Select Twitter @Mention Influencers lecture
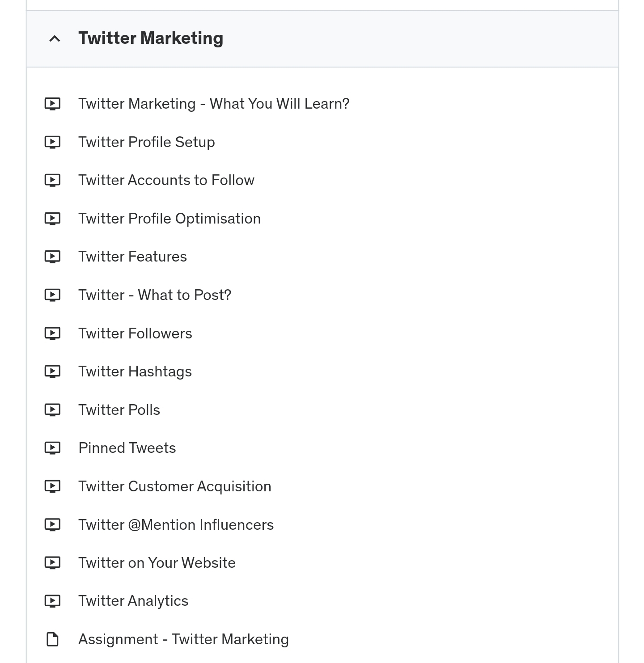The height and width of the screenshot is (663, 644). click(x=176, y=525)
